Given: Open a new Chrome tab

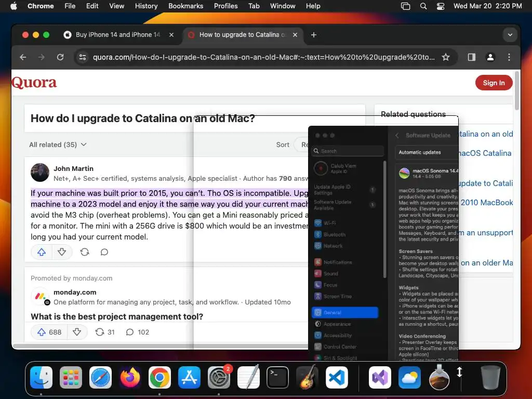Looking at the screenshot, I should [314, 35].
